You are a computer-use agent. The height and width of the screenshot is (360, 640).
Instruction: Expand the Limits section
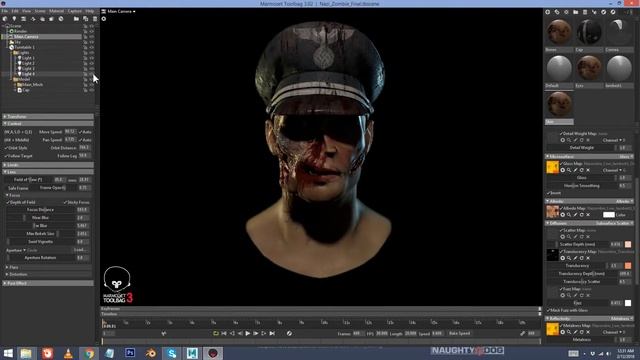click(48, 165)
